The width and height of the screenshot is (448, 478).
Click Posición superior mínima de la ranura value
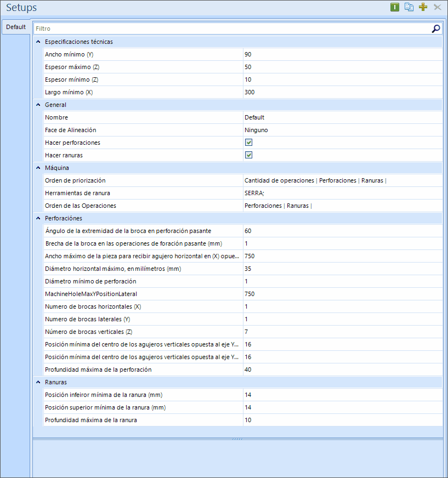343,408
